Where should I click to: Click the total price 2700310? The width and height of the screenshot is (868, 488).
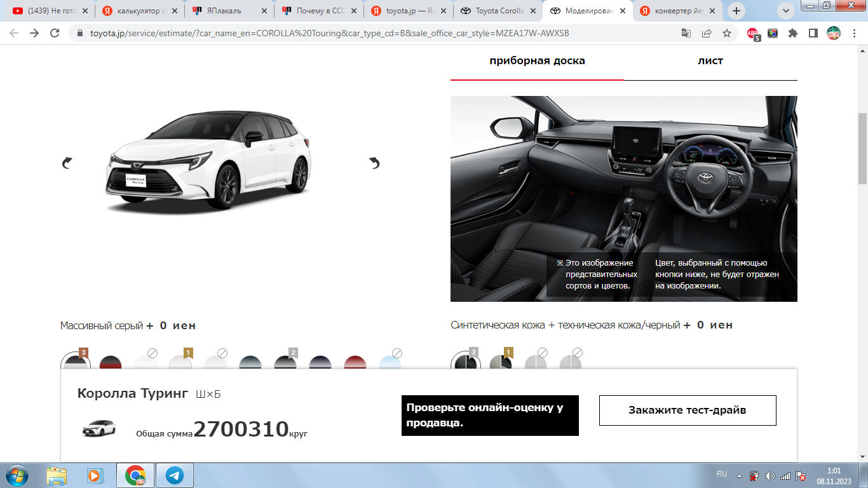(241, 430)
